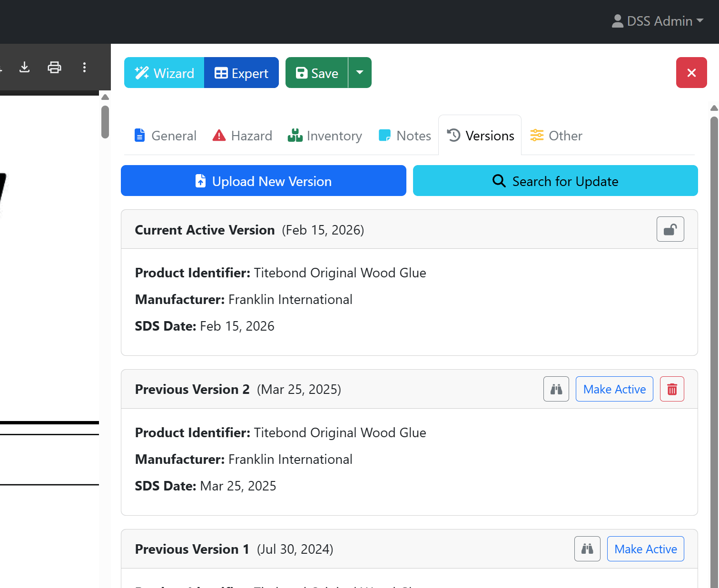Image resolution: width=719 pixels, height=588 pixels.
Task: Click Product Identifier text in Current Active Version
Action: tap(281, 273)
